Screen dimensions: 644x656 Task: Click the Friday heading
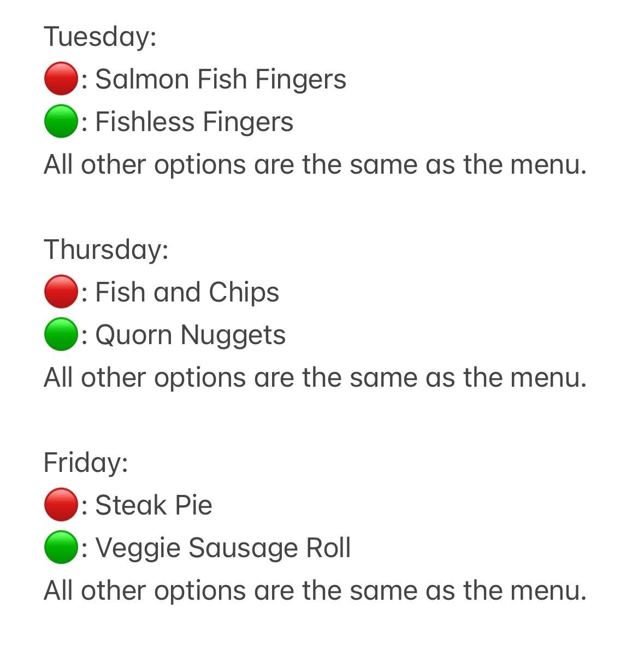pos(86,463)
